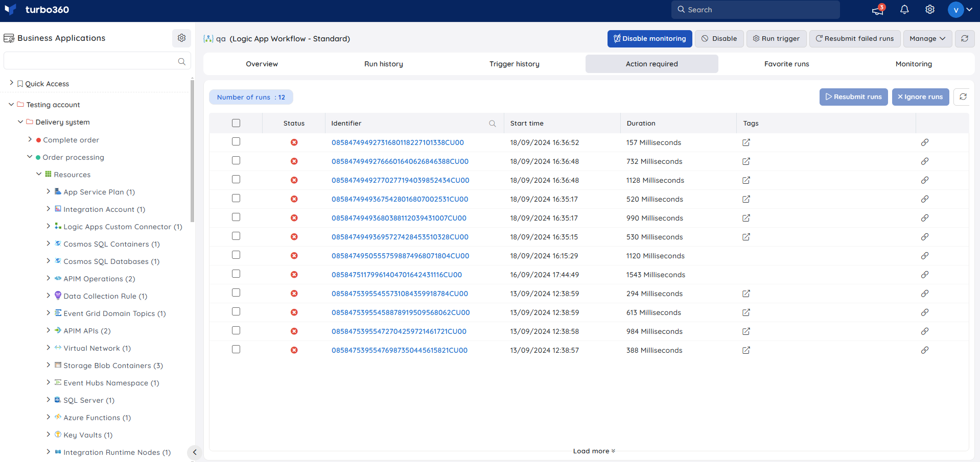This screenshot has width=980, height=462.
Task: Collapse Testing account folder
Action: click(x=11, y=104)
